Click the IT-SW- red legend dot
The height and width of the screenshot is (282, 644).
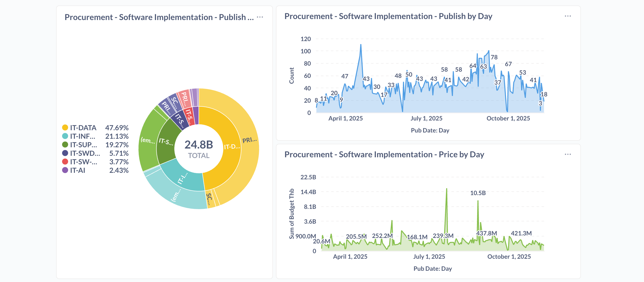(65, 162)
